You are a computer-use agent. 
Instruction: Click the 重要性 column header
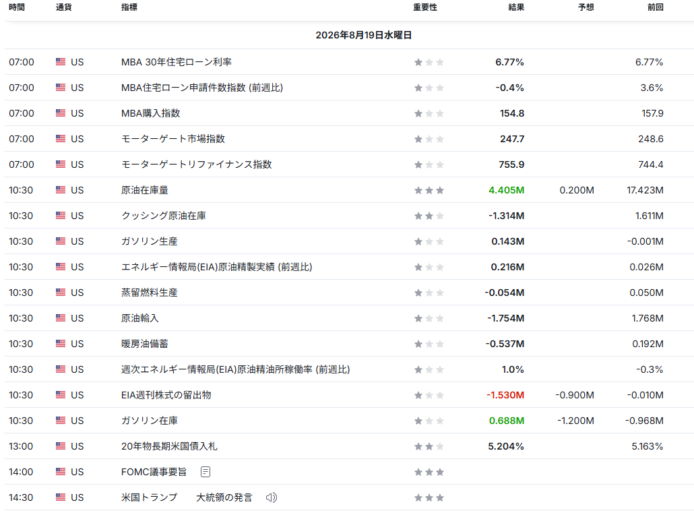point(425,7)
